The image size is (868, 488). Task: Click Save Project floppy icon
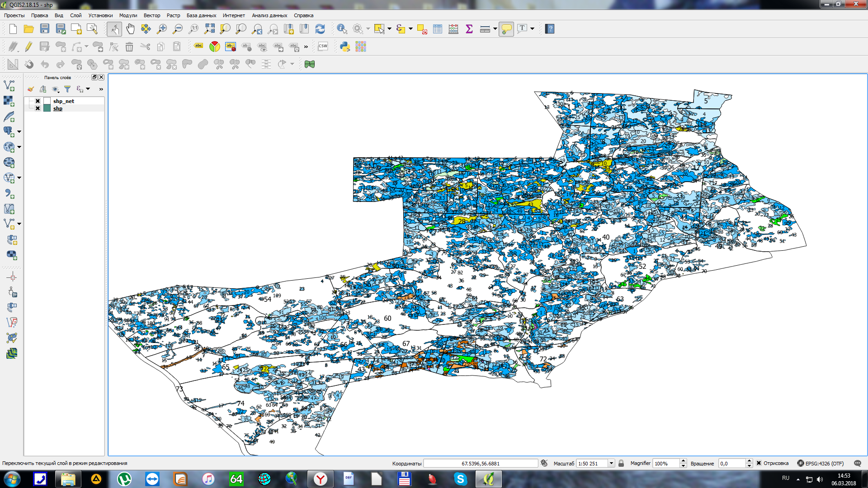pyautogui.click(x=44, y=29)
